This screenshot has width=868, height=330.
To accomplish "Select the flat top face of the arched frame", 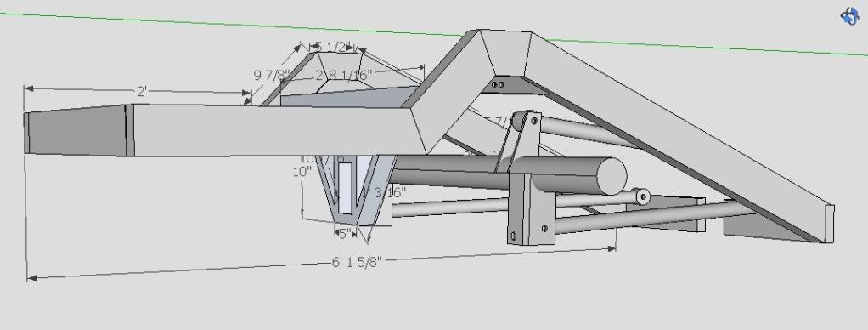I will (504, 53).
